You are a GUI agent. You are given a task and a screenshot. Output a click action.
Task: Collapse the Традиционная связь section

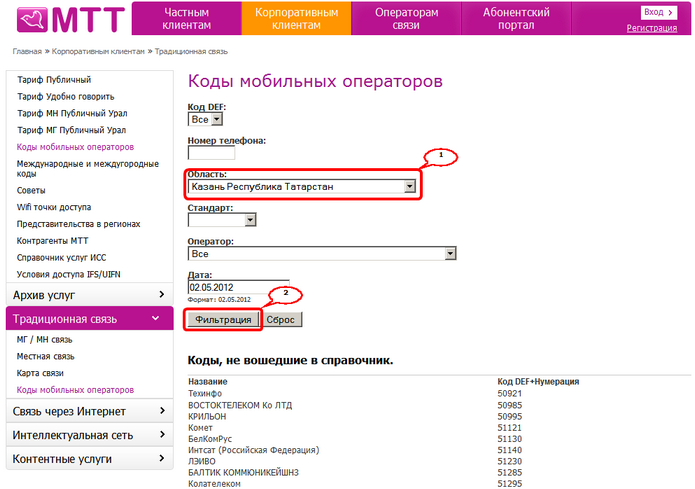tap(89, 318)
